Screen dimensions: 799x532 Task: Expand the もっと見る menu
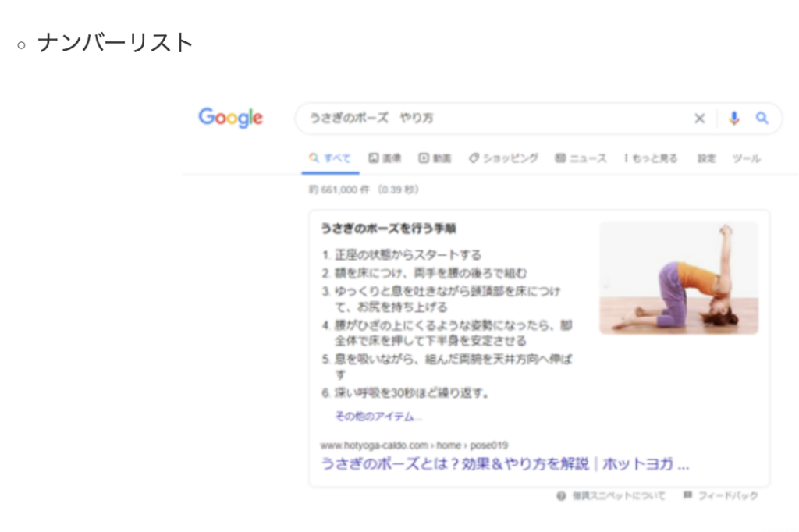click(651, 158)
